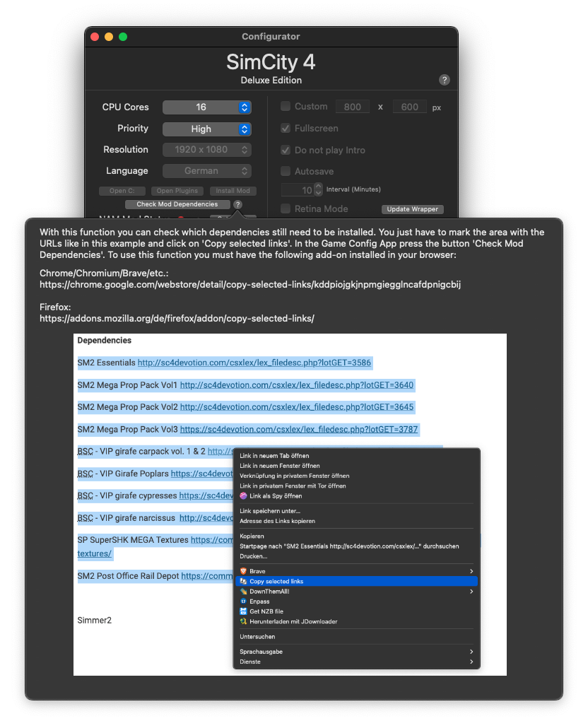The image size is (588, 728).
Task: Open the SM2 Mega Prop Pack Vol3 link
Action: (299, 430)
